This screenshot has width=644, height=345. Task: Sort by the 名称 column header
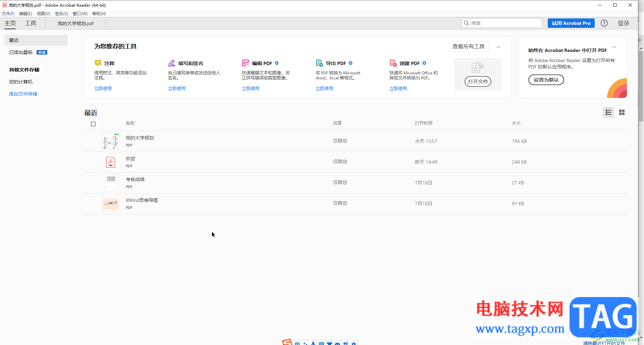click(130, 123)
